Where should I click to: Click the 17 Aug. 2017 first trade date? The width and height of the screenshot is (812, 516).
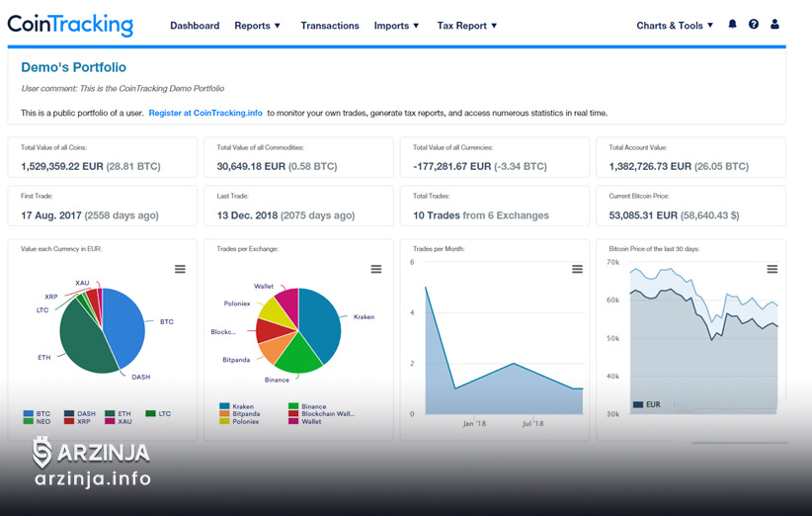click(51, 215)
